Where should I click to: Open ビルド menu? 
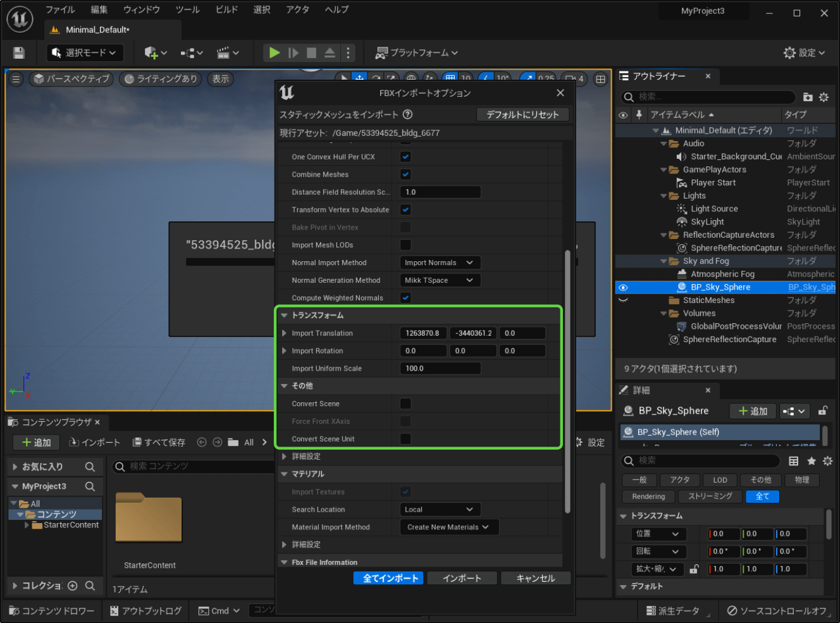pyautogui.click(x=226, y=9)
